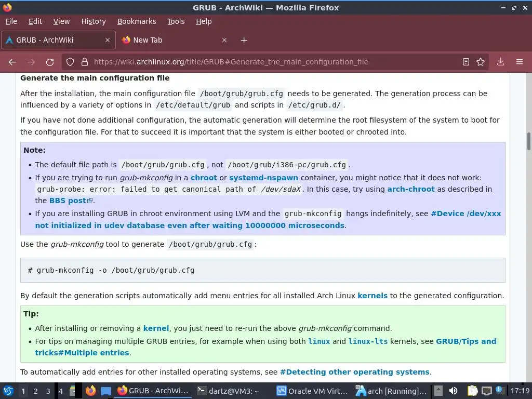Open the Bookmarks menu
This screenshot has width=532, height=399.
[x=137, y=21]
